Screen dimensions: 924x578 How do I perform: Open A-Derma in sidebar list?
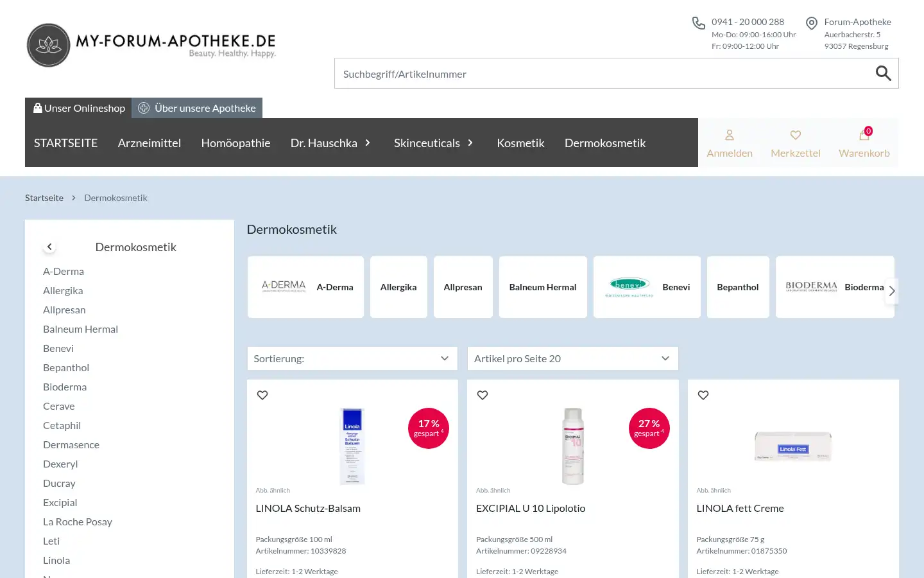[x=64, y=271]
